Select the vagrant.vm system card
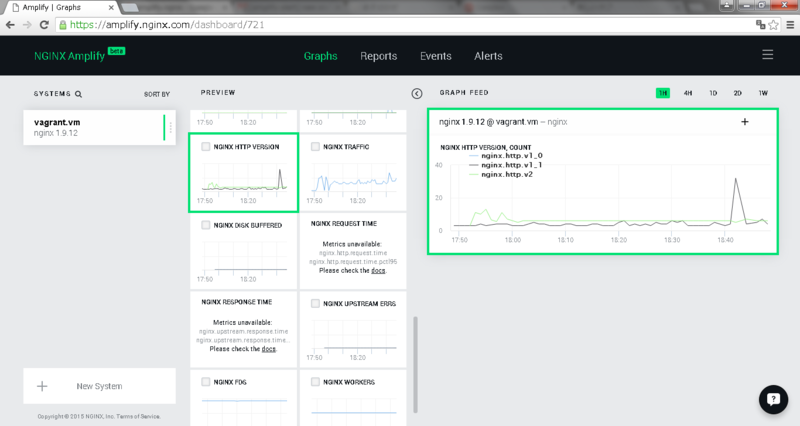800x426 pixels. 99,128
